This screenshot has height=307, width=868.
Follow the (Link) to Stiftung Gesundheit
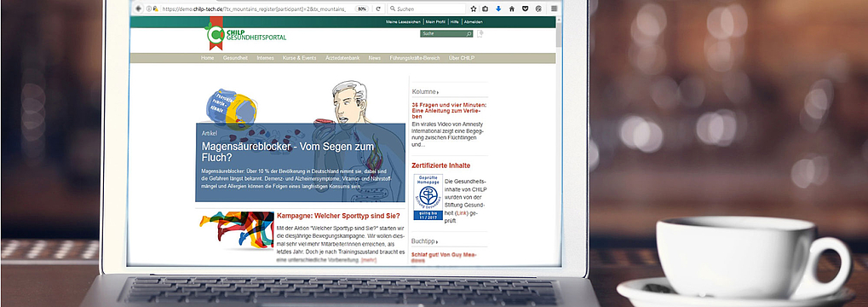pyautogui.click(x=461, y=213)
